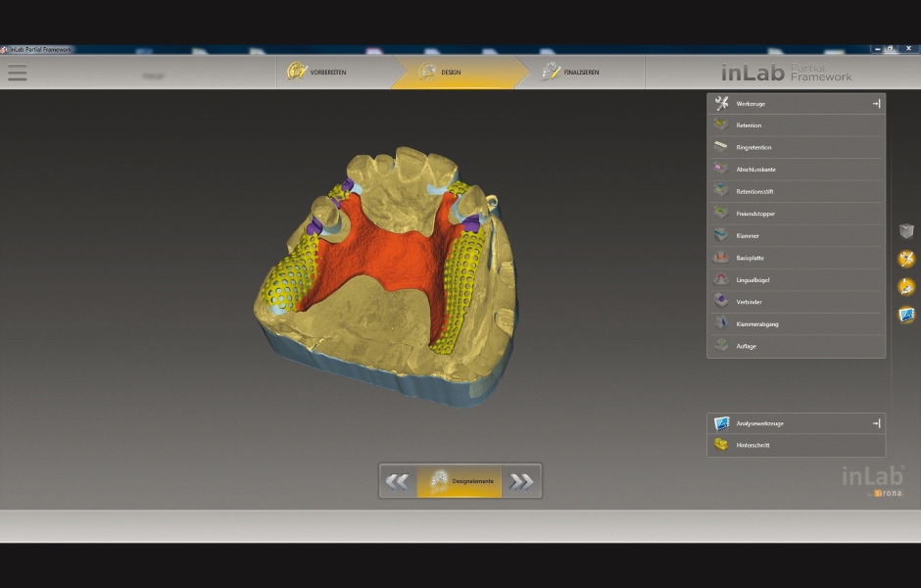
Task: Toggle the yellow side palette button below the wrench
Action: (906, 287)
